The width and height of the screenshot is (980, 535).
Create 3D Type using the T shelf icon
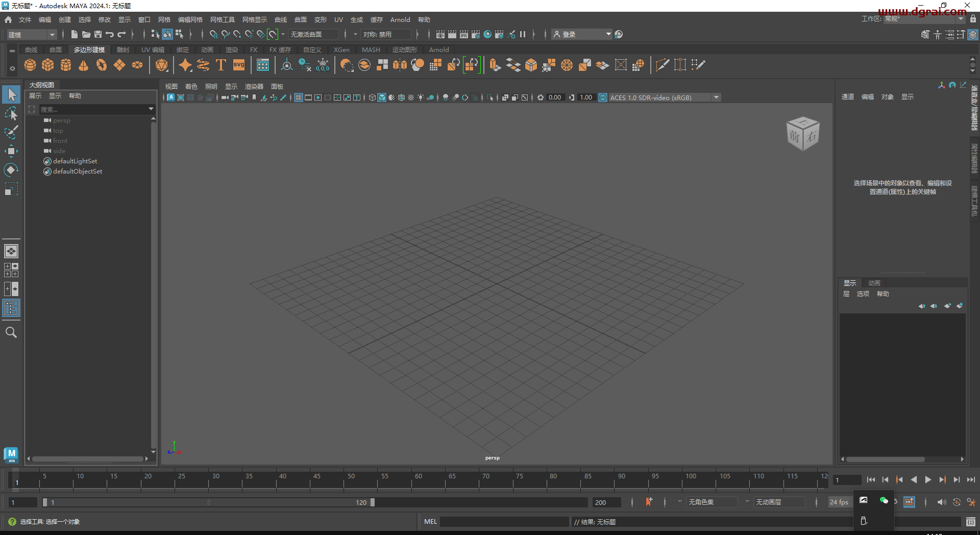[x=220, y=65]
